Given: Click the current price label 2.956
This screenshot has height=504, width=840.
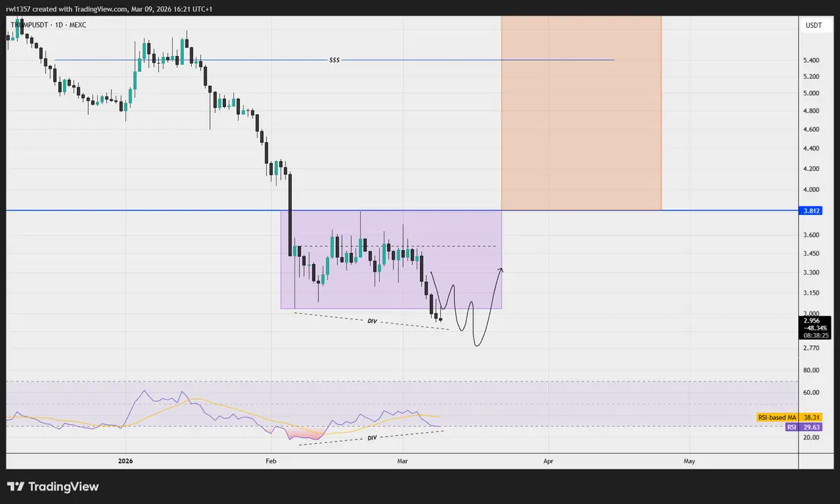Looking at the screenshot, I should (812, 321).
